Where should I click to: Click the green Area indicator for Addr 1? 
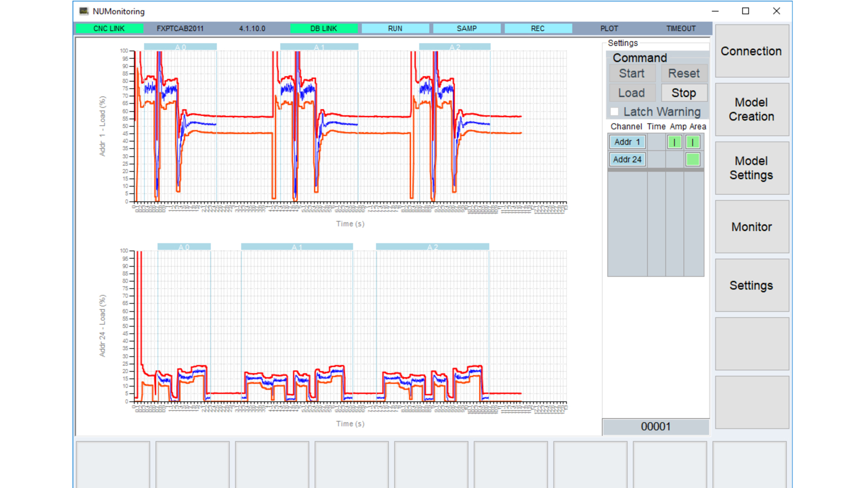pos(693,142)
